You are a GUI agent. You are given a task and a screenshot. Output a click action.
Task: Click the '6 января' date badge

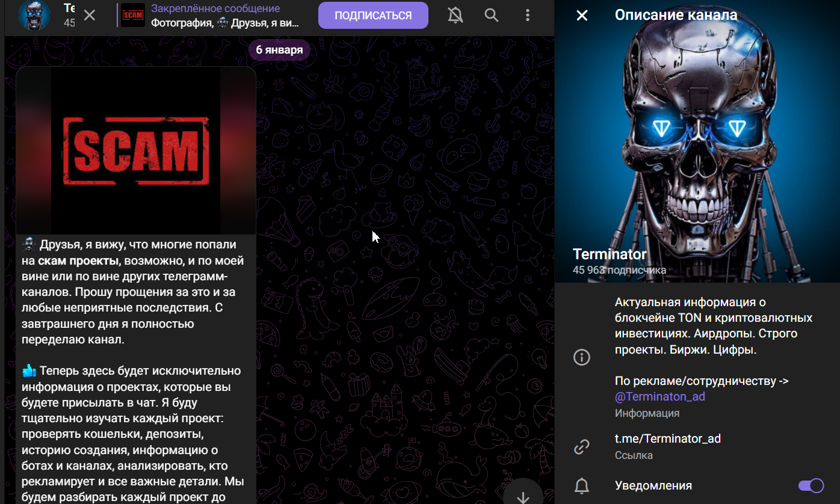click(279, 50)
